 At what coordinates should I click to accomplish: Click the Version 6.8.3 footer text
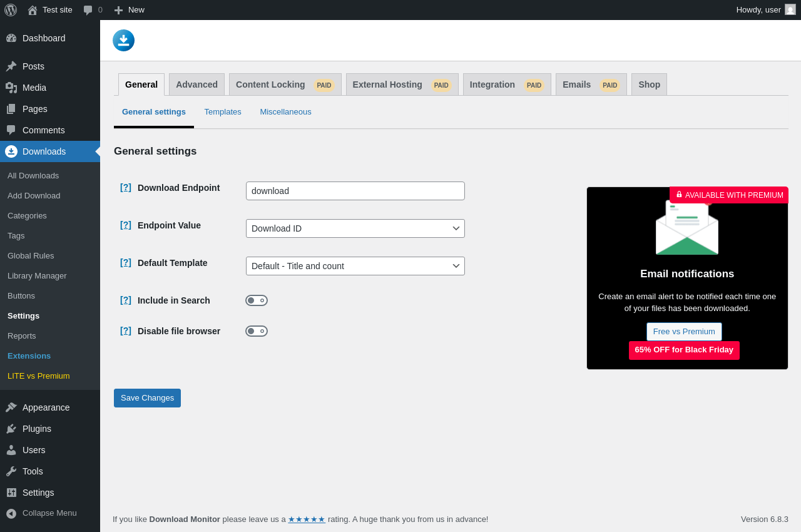pos(765,519)
